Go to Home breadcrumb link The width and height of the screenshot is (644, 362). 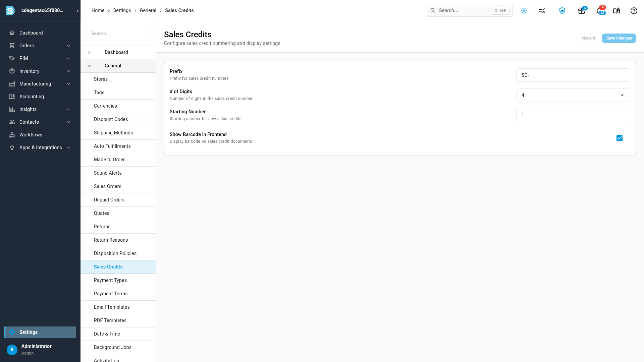pos(98,10)
